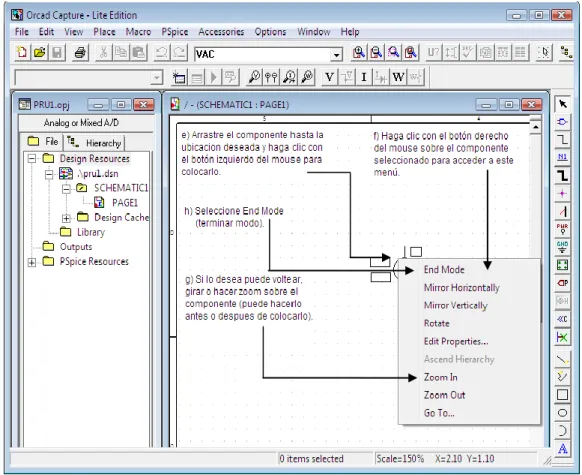Screen dimensions: 582x475
Task: Click the schematic vertical scrollbar up arrow
Action: point(535,128)
